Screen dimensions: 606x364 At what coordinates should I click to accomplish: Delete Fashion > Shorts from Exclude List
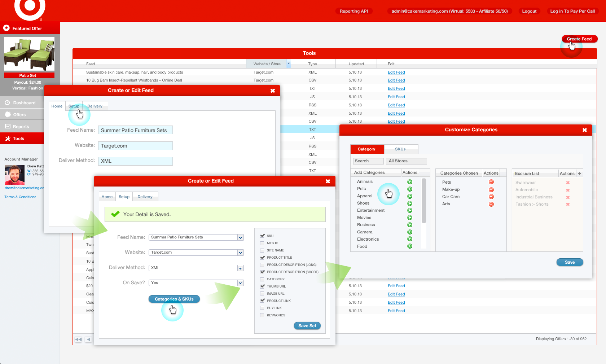[x=568, y=204]
